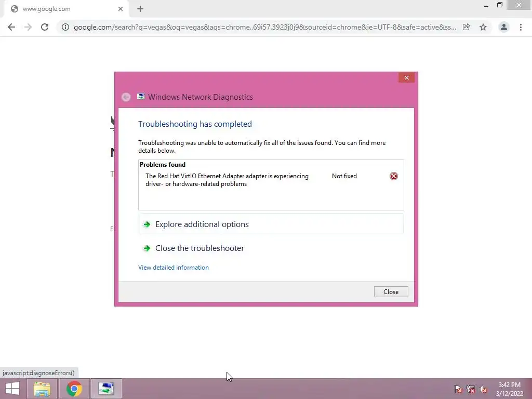Image resolution: width=532 pixels, height=399 pixels.
Task: Select the www.google.com tab
Action: 66,9
